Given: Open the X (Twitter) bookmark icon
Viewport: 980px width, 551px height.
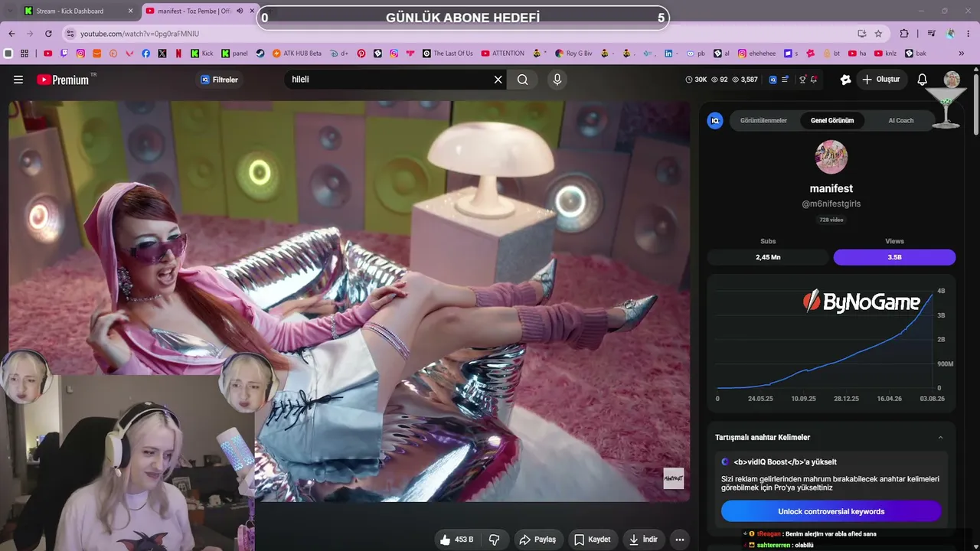Looking at the screenshot, I should click(162, 54).
